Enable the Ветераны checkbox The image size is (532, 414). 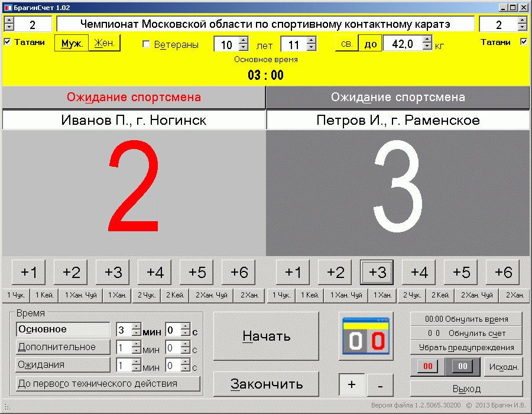[146, 44]
